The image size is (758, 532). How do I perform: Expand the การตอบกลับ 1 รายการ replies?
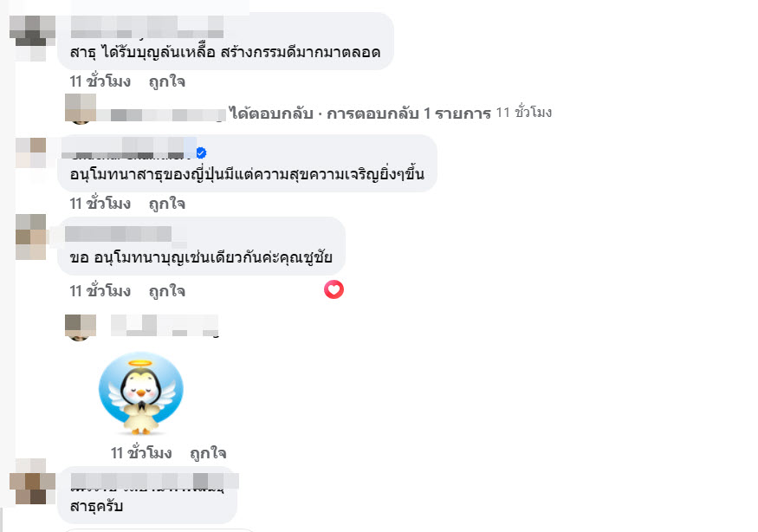(x=409, y=114)
